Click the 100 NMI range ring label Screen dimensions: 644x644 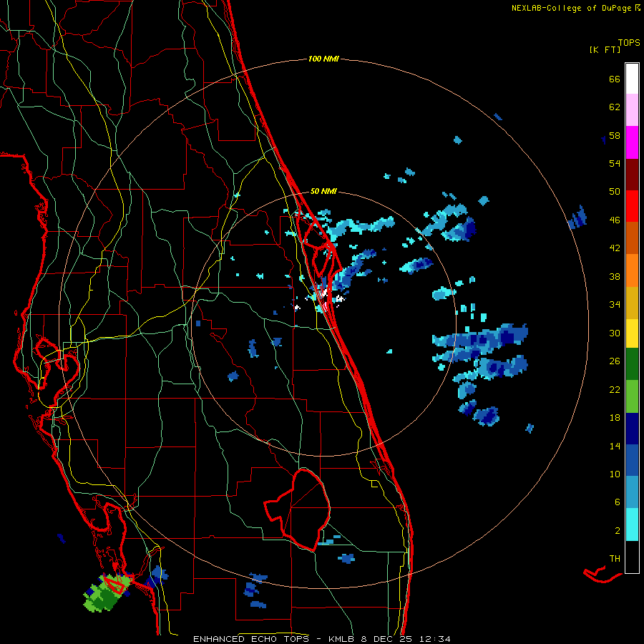(323, 59)
